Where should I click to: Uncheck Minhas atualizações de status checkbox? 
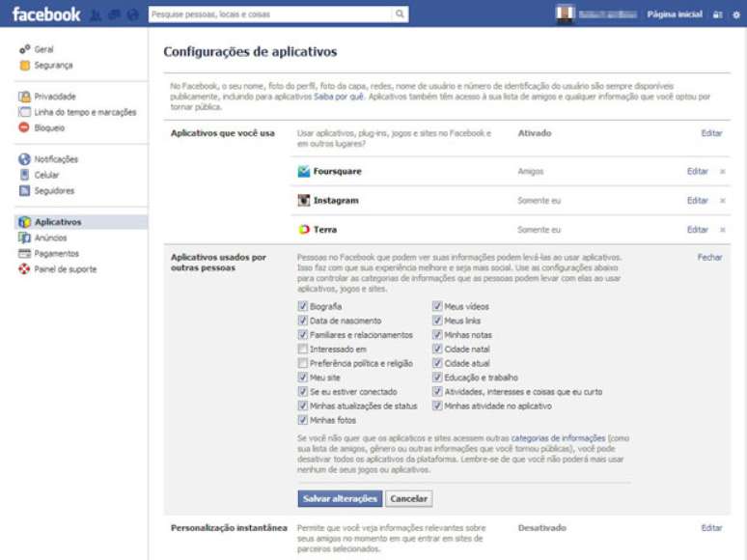tap(302, 406)
